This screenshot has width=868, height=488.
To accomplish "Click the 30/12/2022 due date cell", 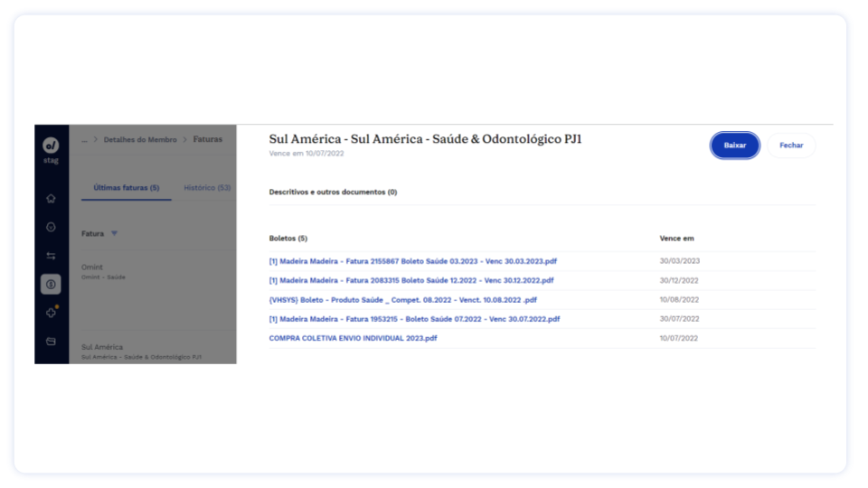I will point(679,280).
